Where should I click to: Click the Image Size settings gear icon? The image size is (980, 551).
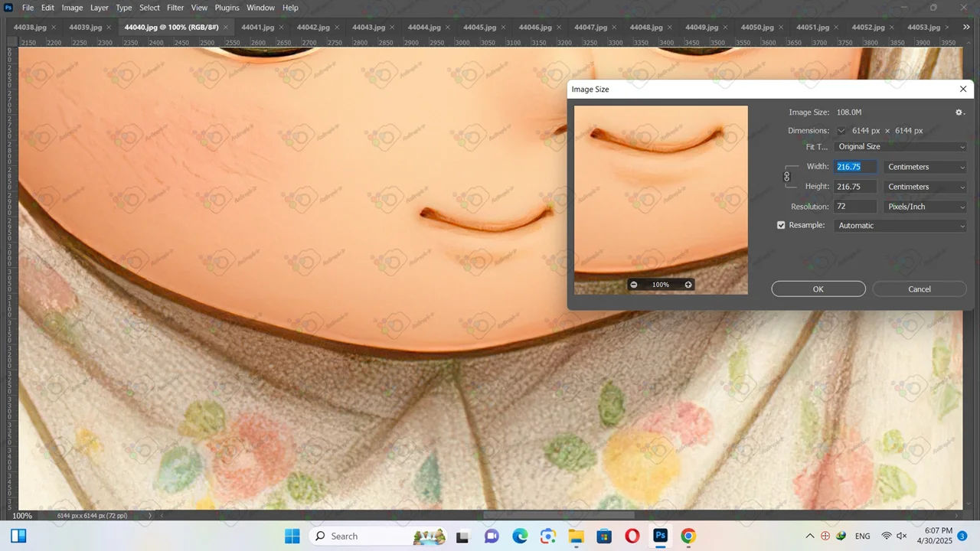point(959,112)
